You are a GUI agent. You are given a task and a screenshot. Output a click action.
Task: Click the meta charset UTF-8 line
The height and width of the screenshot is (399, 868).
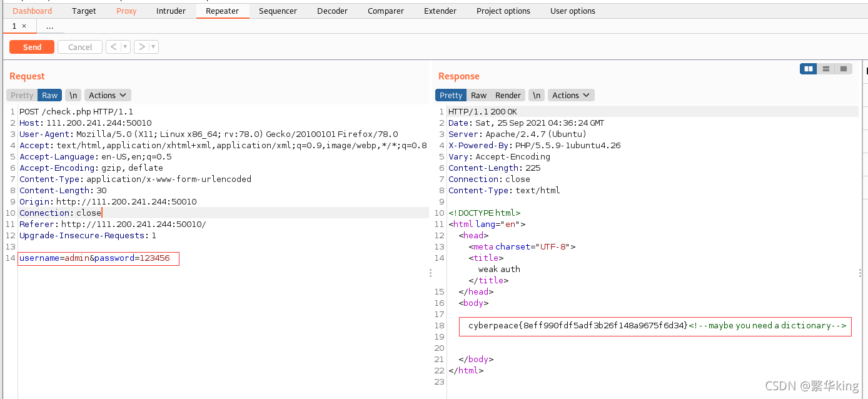pos(522,246)
